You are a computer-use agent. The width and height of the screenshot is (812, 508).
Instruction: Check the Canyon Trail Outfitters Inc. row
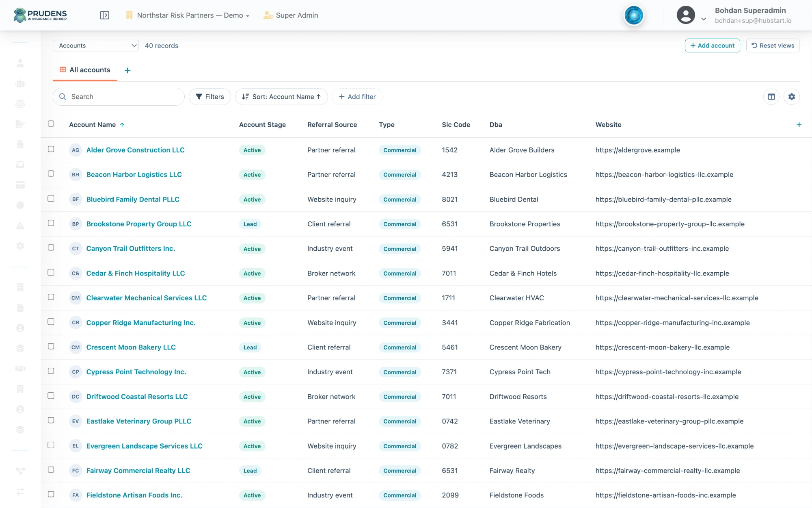pos(51,247)
